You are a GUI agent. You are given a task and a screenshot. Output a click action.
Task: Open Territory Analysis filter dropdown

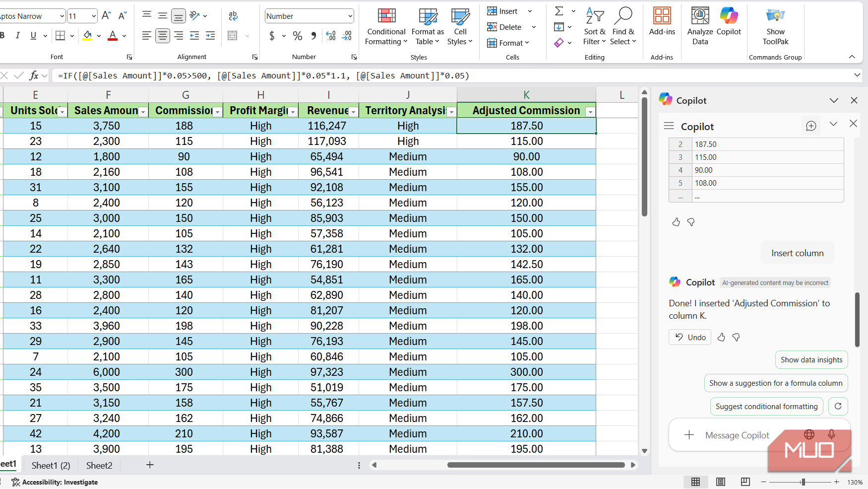pos(451,112)
